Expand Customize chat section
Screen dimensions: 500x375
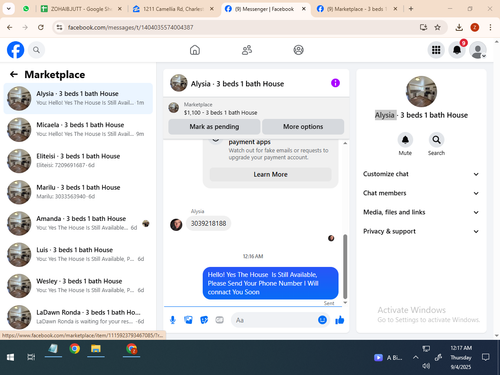click(x=421, y=174)
